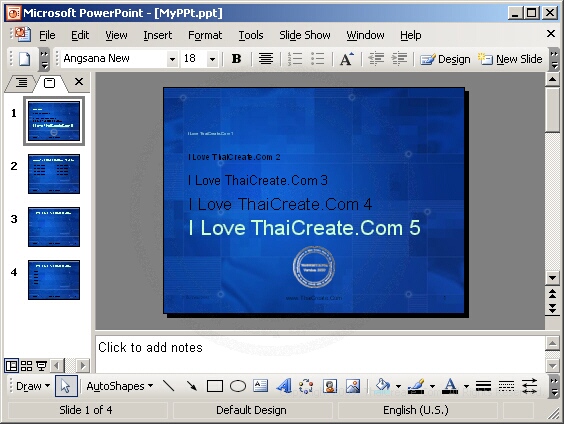Screen dimensions: 564x424
Task: Choose Line Style
Action: (x=483, y=386)
